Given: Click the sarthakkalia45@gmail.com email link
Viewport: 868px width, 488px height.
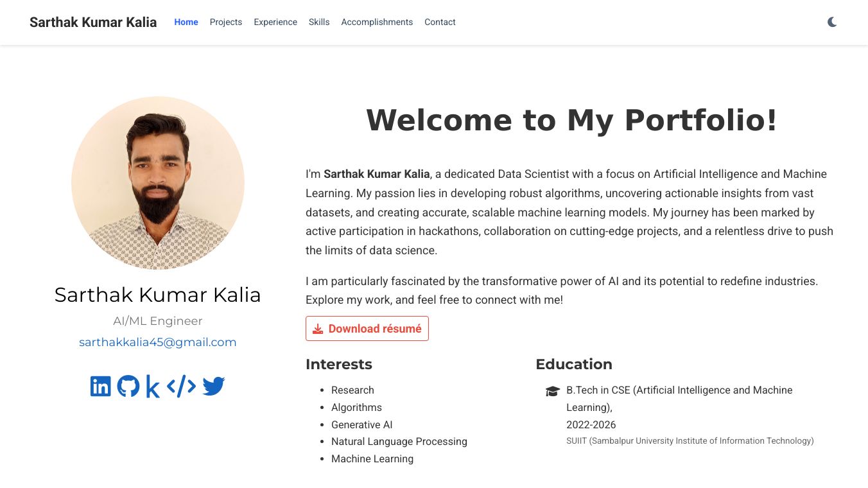Looking at the screenshot, I should 158,342.
